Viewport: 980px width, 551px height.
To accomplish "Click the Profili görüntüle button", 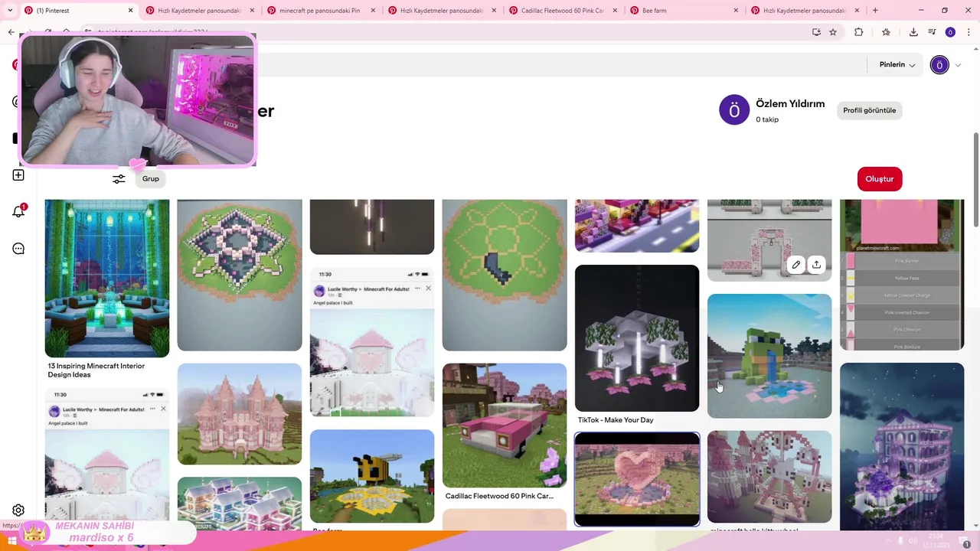I will tap(869, 110).
